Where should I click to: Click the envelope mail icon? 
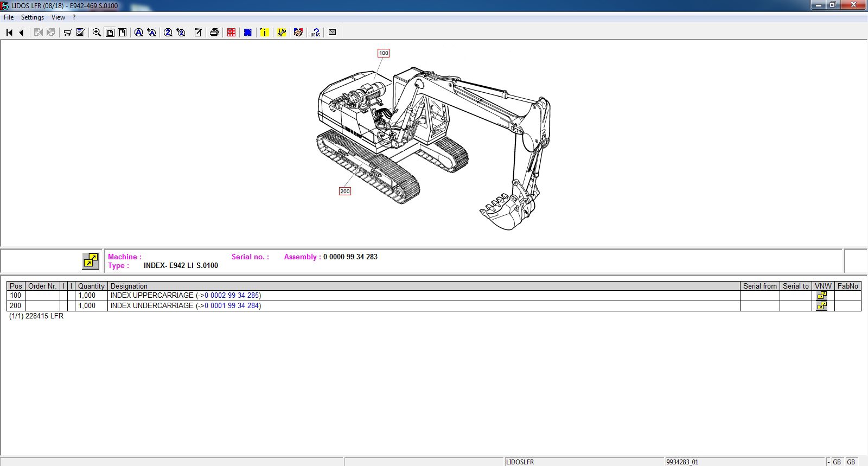pyautogui.click(x=332, y=33)
